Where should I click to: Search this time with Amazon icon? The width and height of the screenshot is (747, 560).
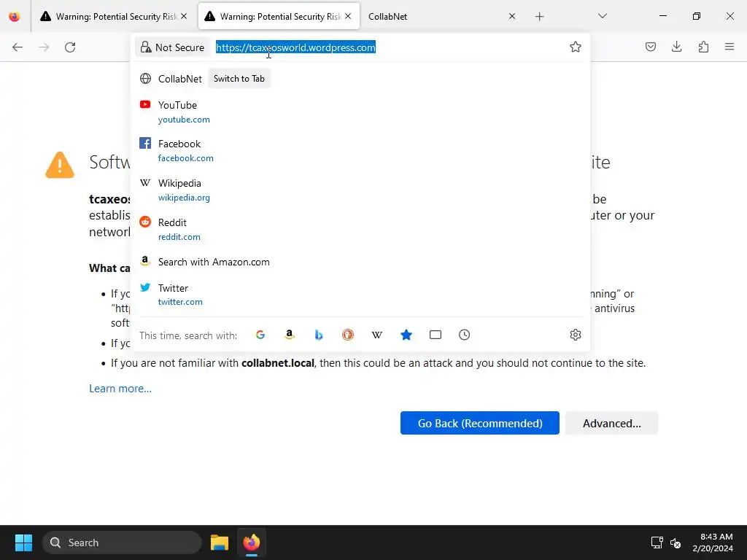click(289, 335)
